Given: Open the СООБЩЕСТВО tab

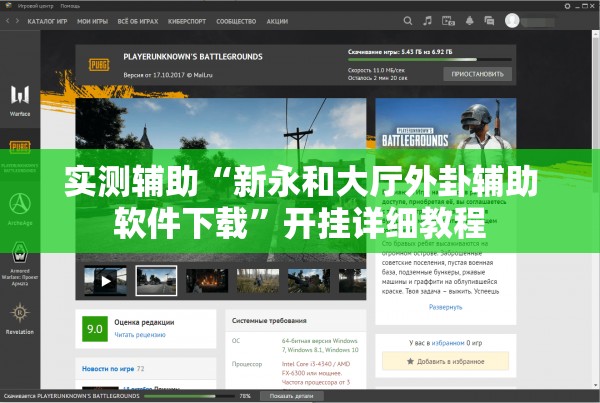Looking at the screenshot, I should 236,21.
